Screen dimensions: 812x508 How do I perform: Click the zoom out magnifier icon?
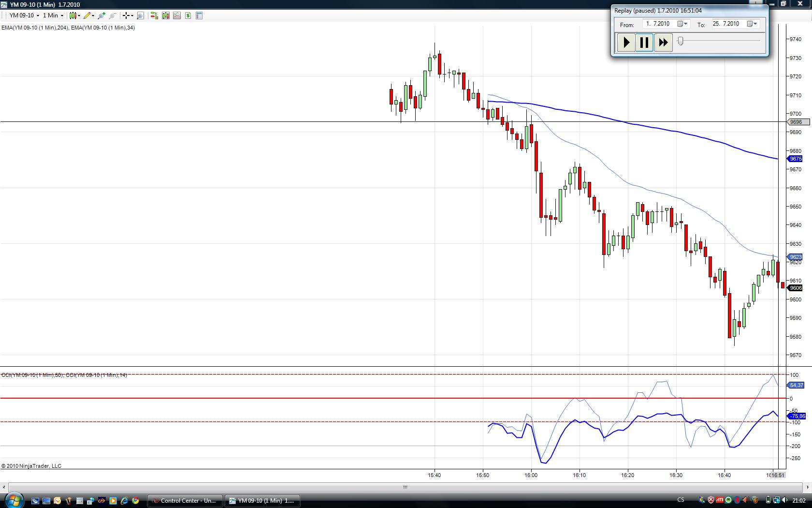pyautogui.click(x=113, y=15)
